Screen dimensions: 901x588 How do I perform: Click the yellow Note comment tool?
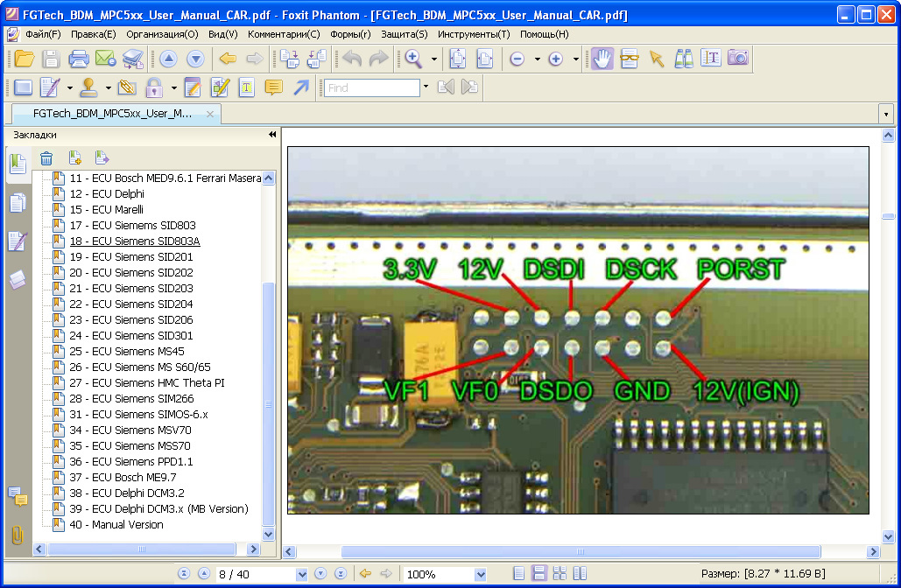[273, 87]
